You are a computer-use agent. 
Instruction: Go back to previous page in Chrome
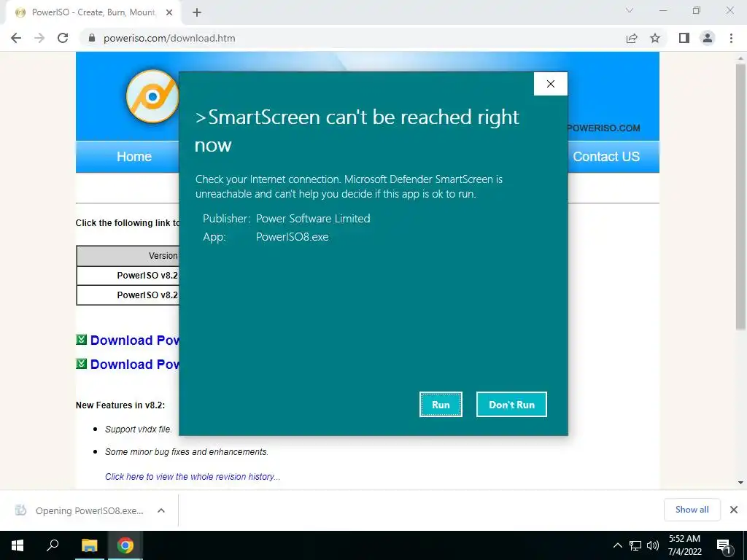[x=16, y=38]
